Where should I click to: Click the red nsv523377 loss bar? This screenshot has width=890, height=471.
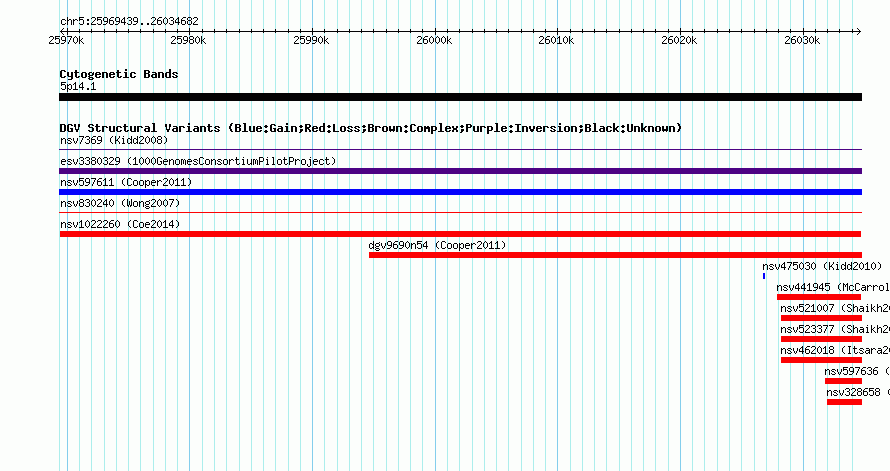tap(821, 339)
